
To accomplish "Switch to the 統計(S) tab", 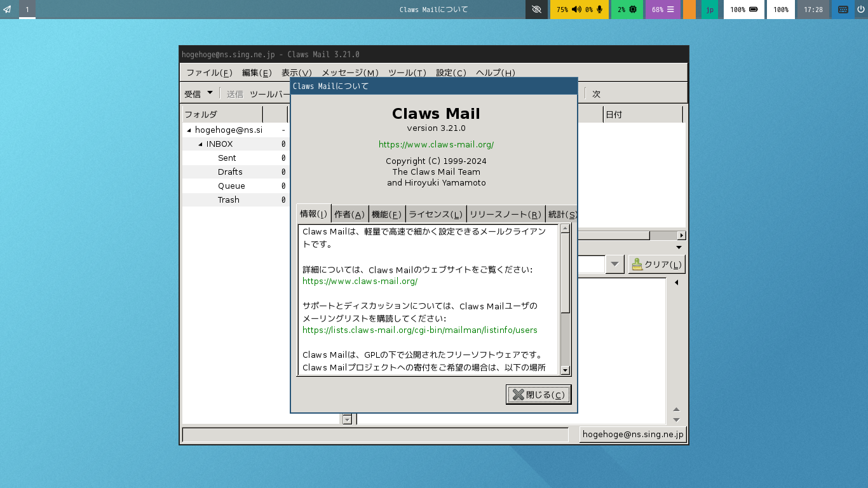I will [562, 215].
